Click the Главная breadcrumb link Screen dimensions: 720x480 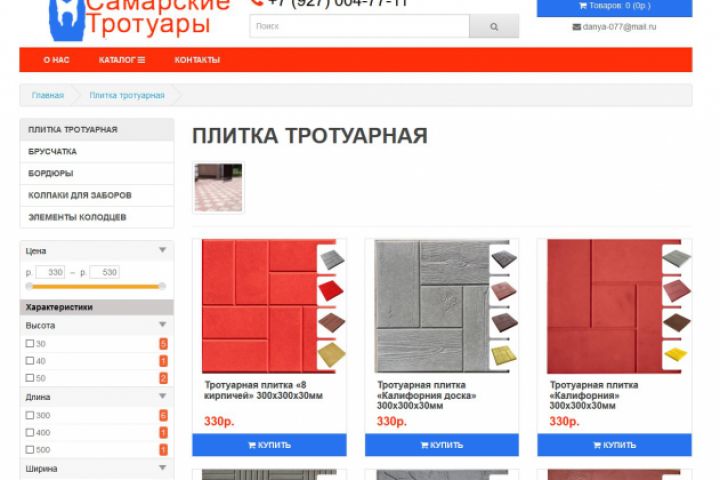48,96
